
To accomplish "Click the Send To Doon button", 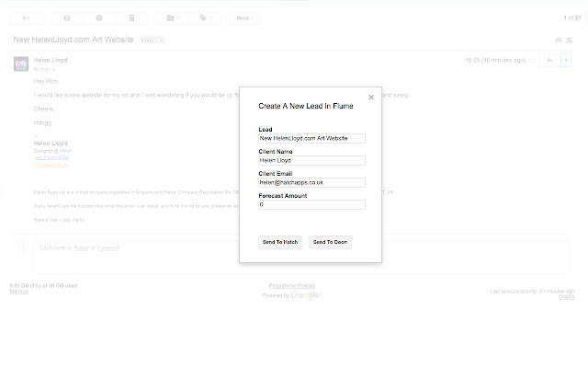I will click(330, 242).
